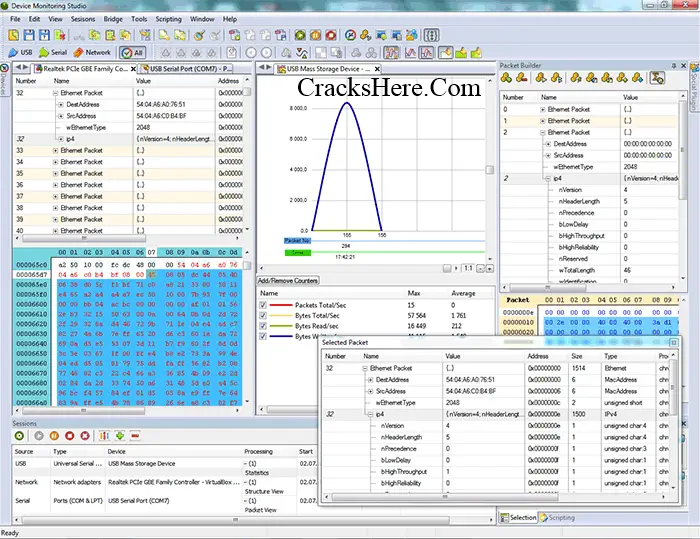This screenshot has width=700, height=539.
Task: Collapse the ip4 node in Packet Builder
Action: pyautogui.click(x=548, y=178)
